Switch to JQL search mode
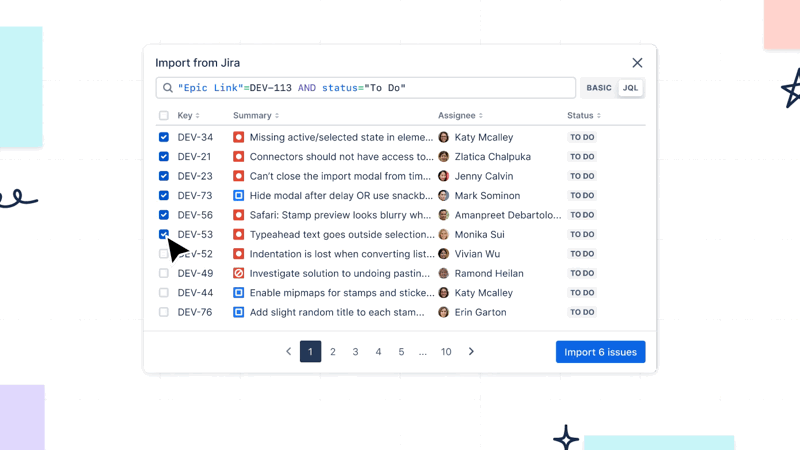The height and width of the screenshot is (450, 800). click(630, 88)
